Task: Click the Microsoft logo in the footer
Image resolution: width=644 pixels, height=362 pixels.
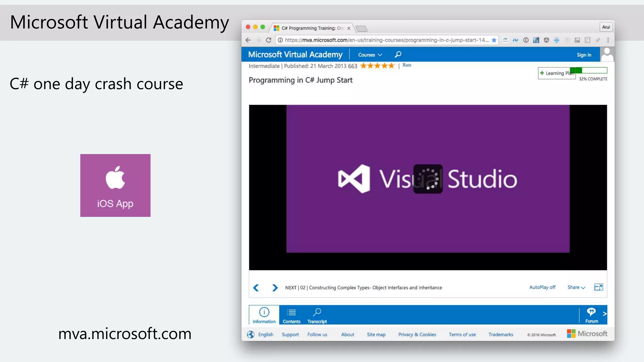Action: coord(587,334)
